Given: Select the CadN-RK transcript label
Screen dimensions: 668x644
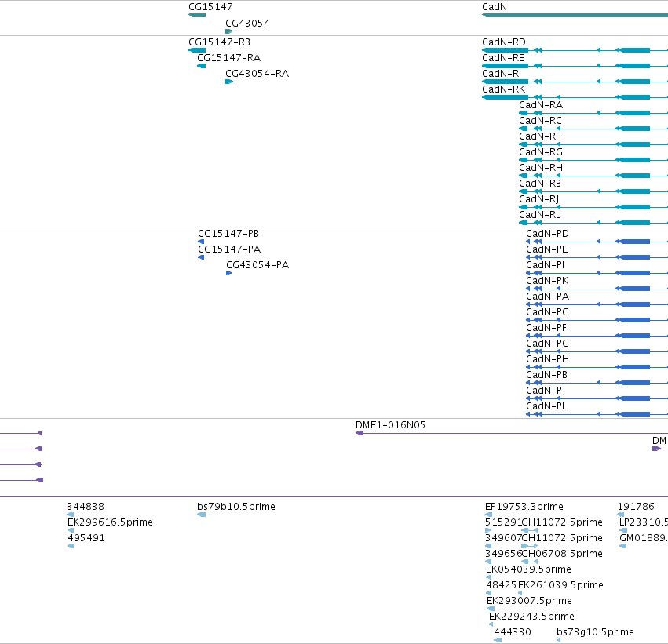Looking at the screenshot, I should pyautogui.click(x=504, y=89).
